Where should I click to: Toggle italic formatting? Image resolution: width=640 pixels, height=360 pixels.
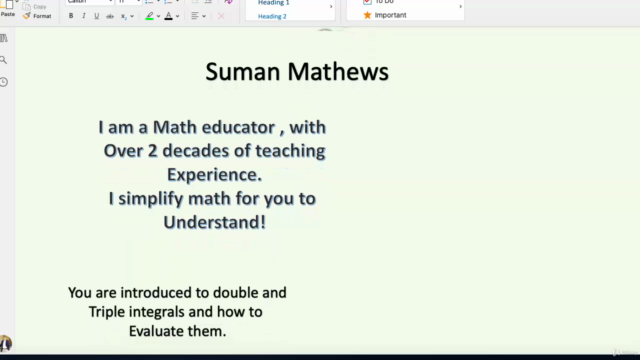click(x=84, y=16)
